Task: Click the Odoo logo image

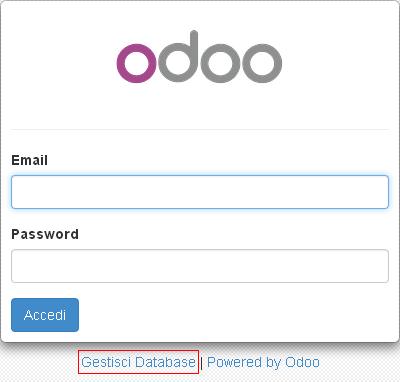Action: click(199, 57)
